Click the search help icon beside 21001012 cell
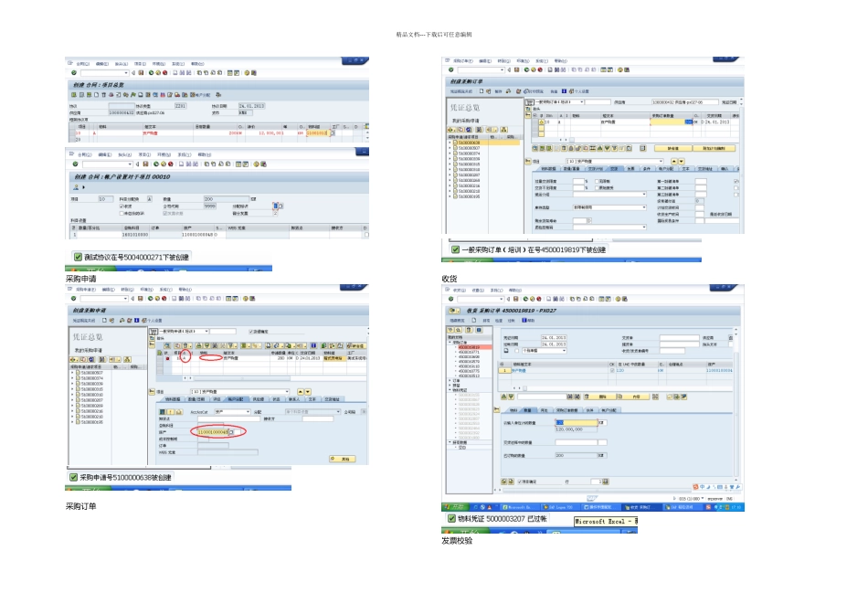The image size is (868, 614). [333, 132]
